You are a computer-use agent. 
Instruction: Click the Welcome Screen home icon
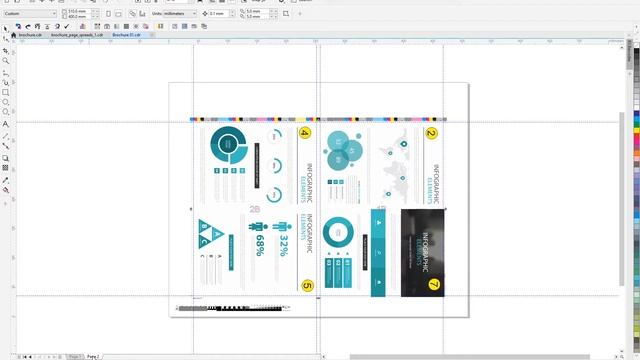[13, 35]
